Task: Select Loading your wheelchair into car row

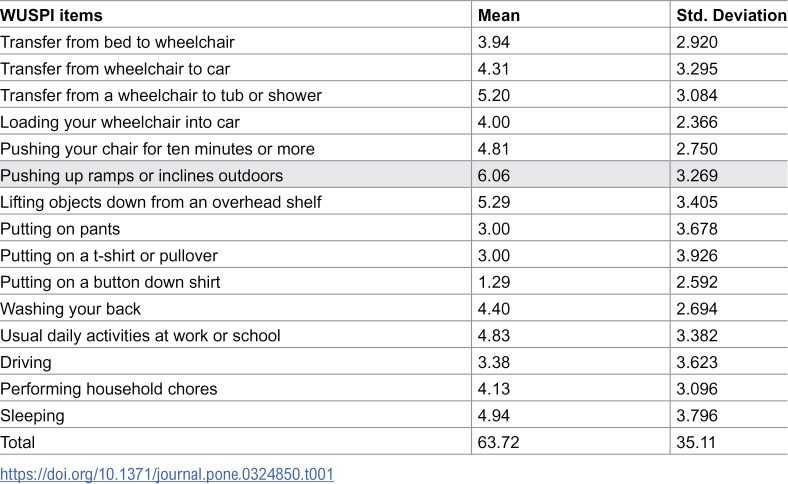Action: 394,122
